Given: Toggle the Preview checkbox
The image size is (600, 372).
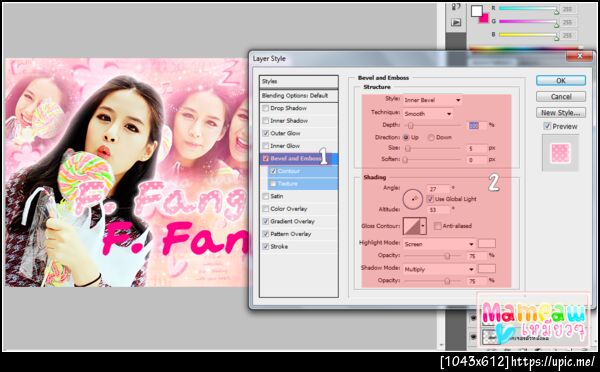Looking at the screenshot, I should (x=547, y=126).
